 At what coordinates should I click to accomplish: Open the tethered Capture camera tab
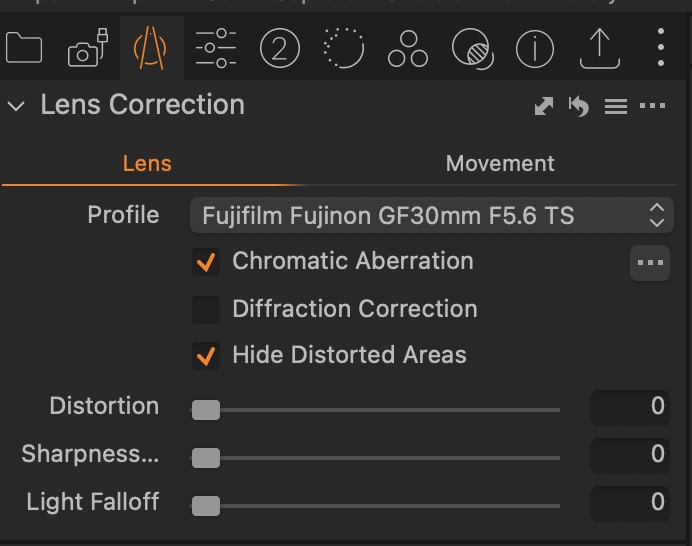click(88, 48)
